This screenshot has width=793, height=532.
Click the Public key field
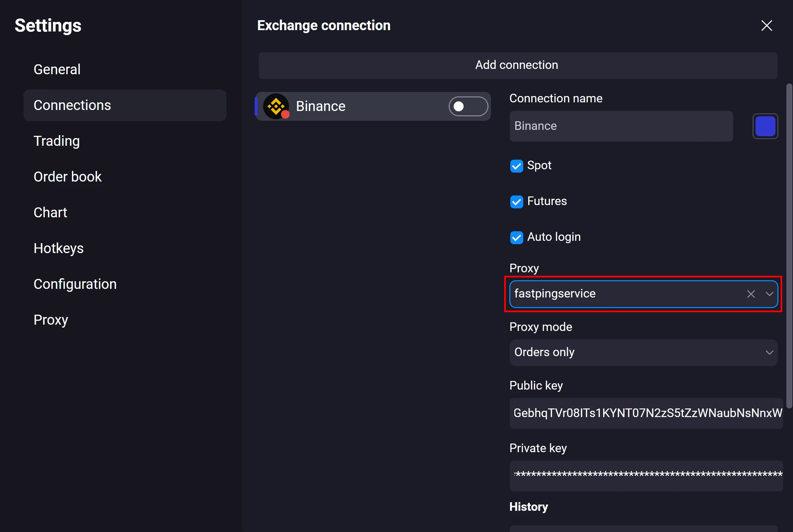[646, 413]
